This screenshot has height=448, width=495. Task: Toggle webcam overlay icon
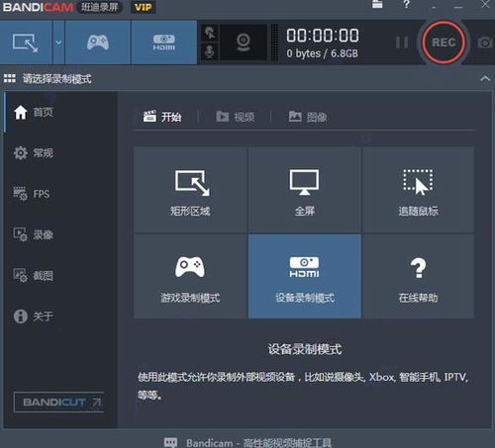point(244,43)
